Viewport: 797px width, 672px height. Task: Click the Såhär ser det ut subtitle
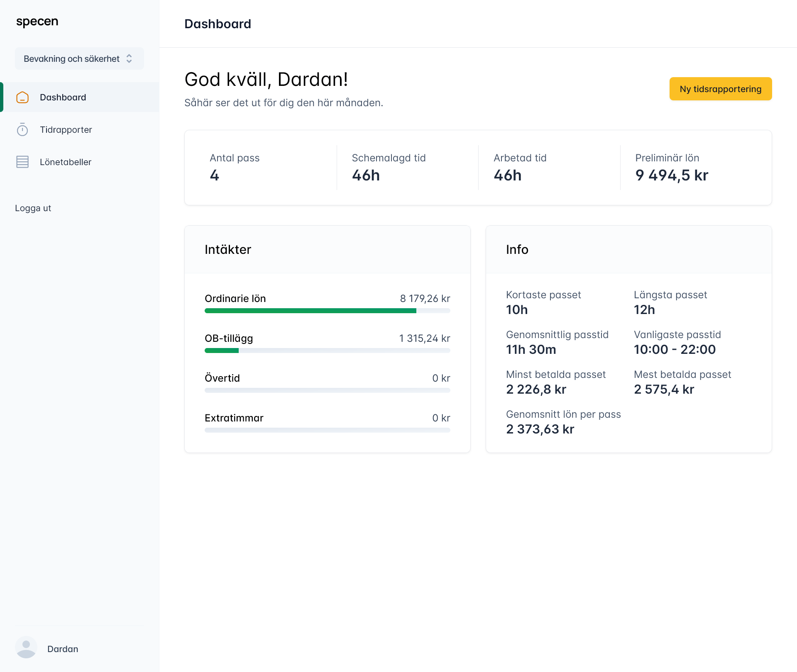click(284, 102)
